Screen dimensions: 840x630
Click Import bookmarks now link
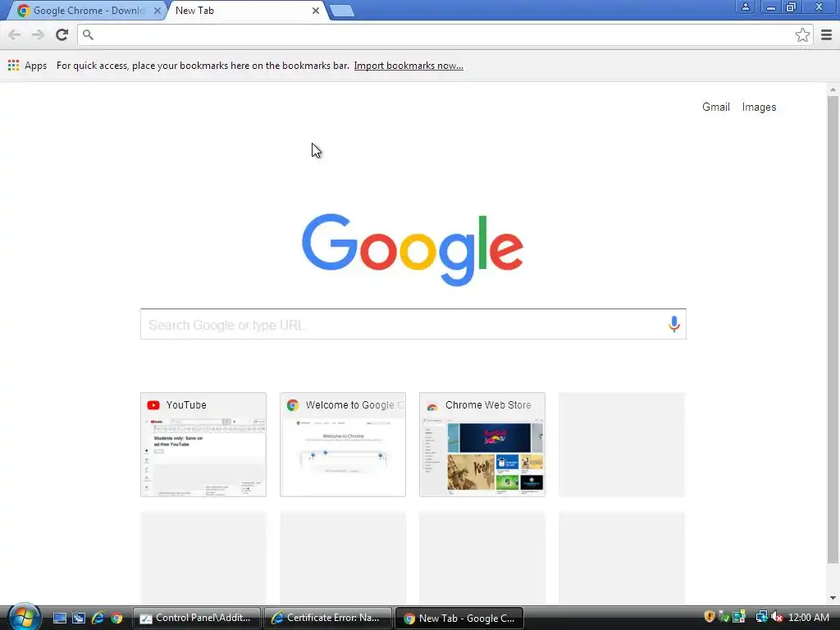(409, 66)
